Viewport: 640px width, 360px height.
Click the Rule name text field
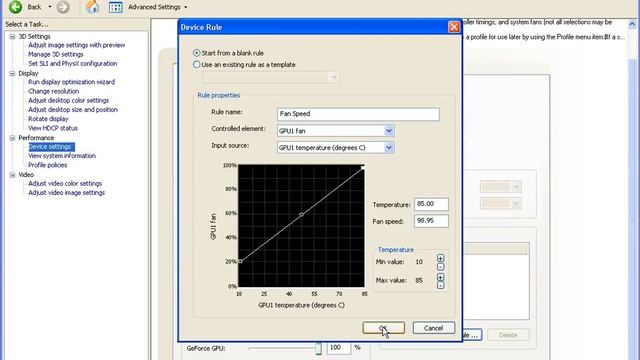pyautogui.click(x=358, y=114)
